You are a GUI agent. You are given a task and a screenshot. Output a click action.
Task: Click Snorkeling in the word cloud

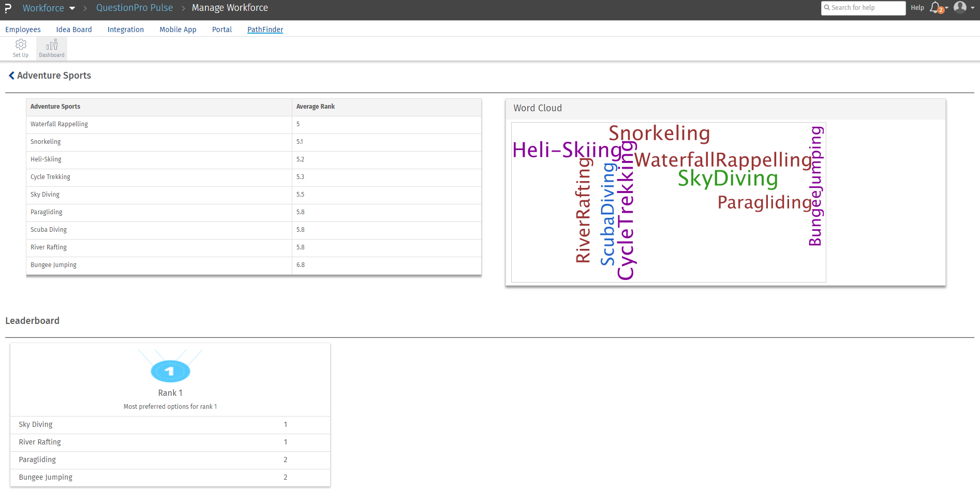coord(659,134)
